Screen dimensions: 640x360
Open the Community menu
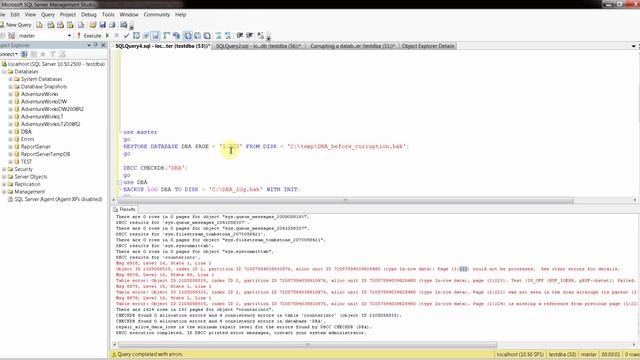point(156,14)
